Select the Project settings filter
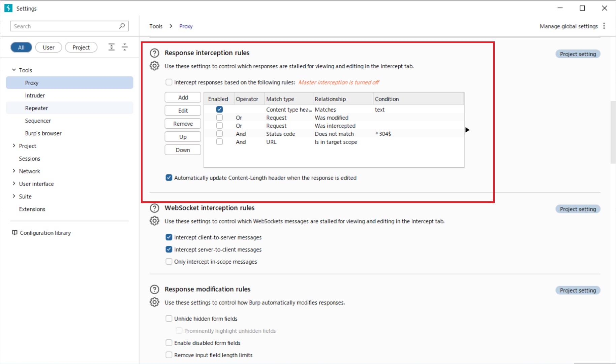The height and width of the screenshot is (364, 616). pos(81,47)
